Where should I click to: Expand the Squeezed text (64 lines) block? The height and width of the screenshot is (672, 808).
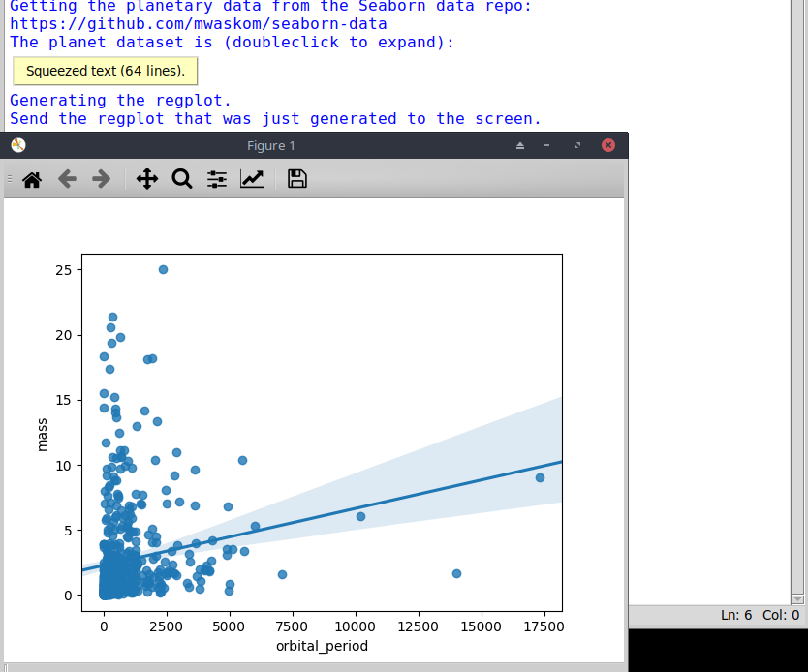click(105, 71)
